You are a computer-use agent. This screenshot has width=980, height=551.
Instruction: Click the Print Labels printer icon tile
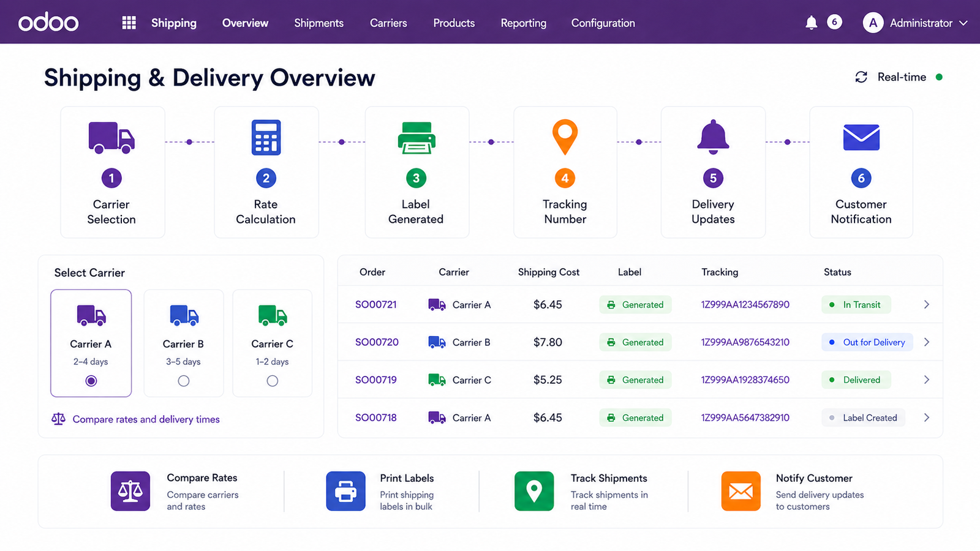345,491
